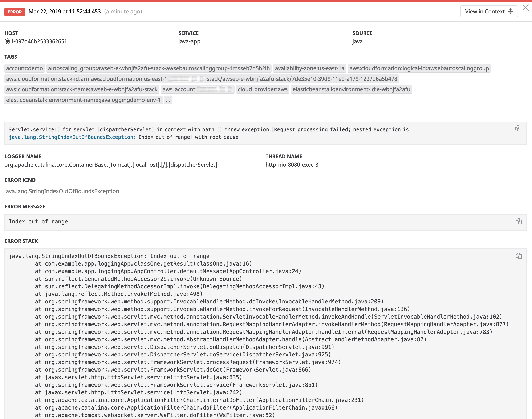Click the ERROR severity badge
The image size is (532, 419).
tap(15, 12)
